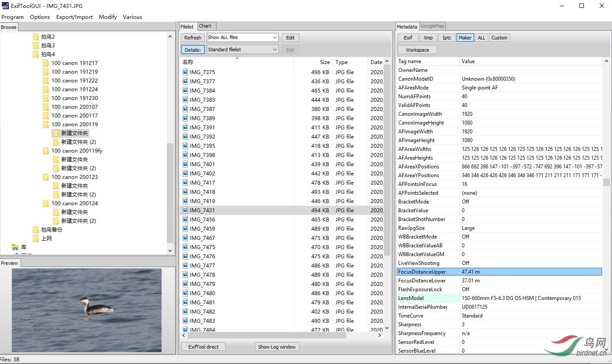Click JPG file icon of IMG_7483
This screenshot has height=364, width=612.
point(185,321)
